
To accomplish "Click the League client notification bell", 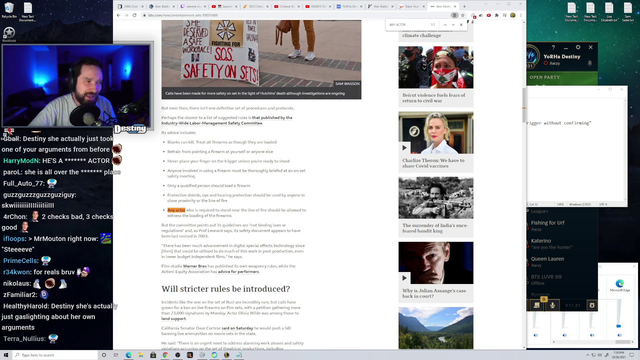I will tap(590, 63).
